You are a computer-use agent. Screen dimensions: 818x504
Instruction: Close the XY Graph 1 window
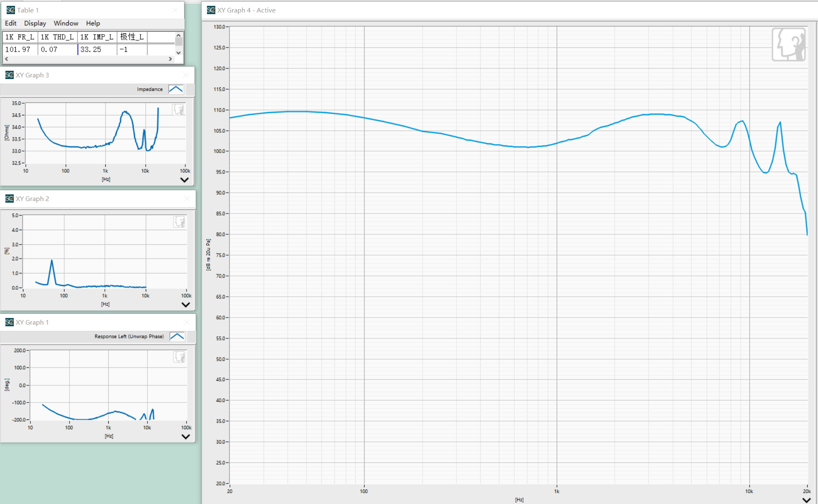tap(187, 322)
